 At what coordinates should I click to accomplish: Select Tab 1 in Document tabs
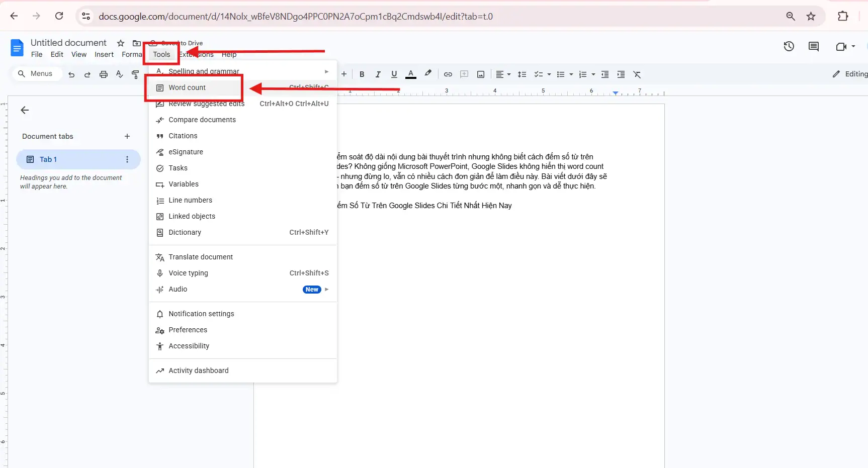[48, 159]
